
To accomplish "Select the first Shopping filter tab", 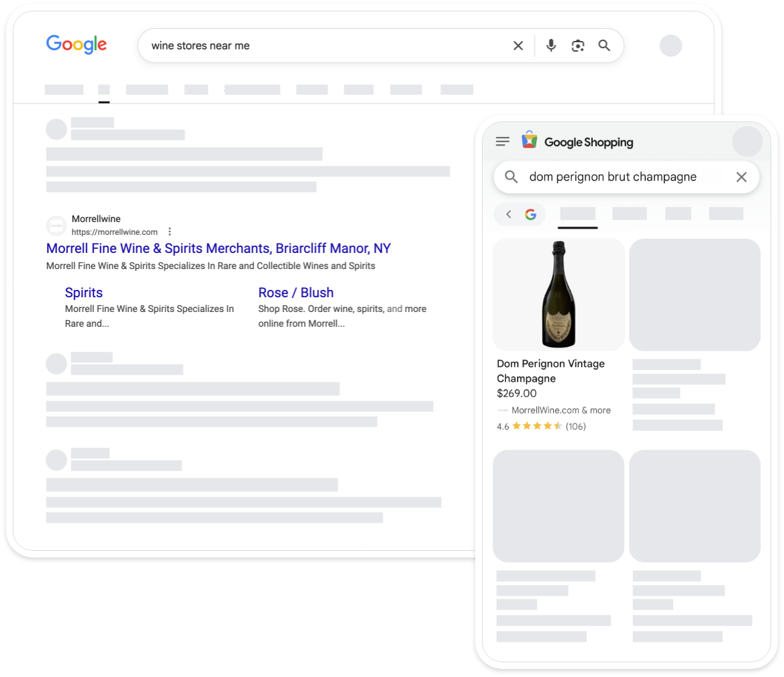I will (577, 214).
